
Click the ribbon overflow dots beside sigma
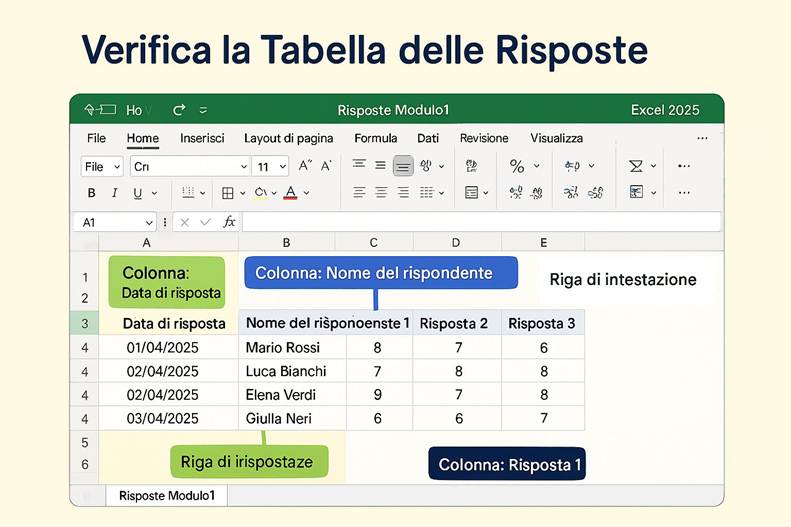[x=684, y=166]
